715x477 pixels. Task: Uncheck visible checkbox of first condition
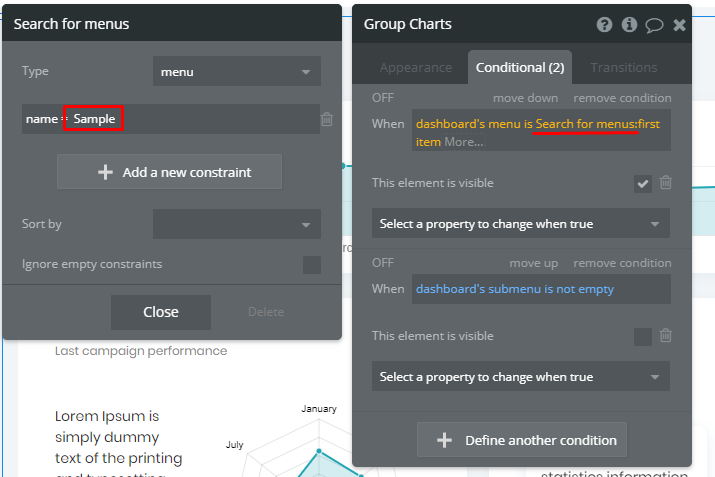(643, 184)
